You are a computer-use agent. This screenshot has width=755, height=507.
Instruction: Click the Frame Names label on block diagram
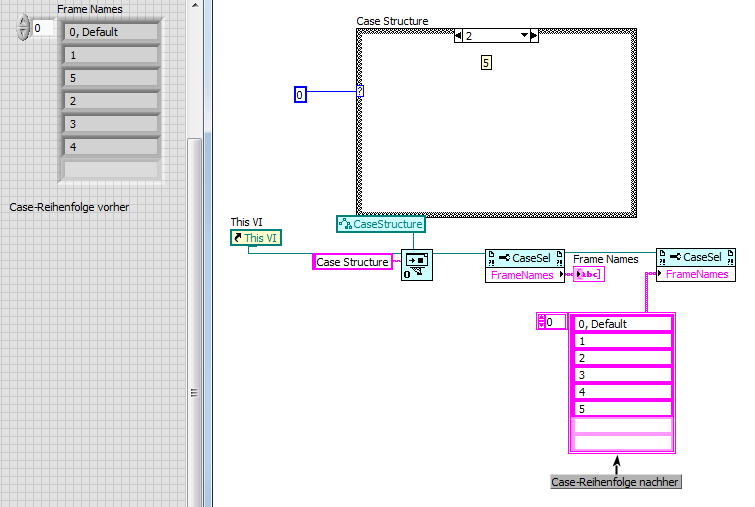[x=606, y=259]
